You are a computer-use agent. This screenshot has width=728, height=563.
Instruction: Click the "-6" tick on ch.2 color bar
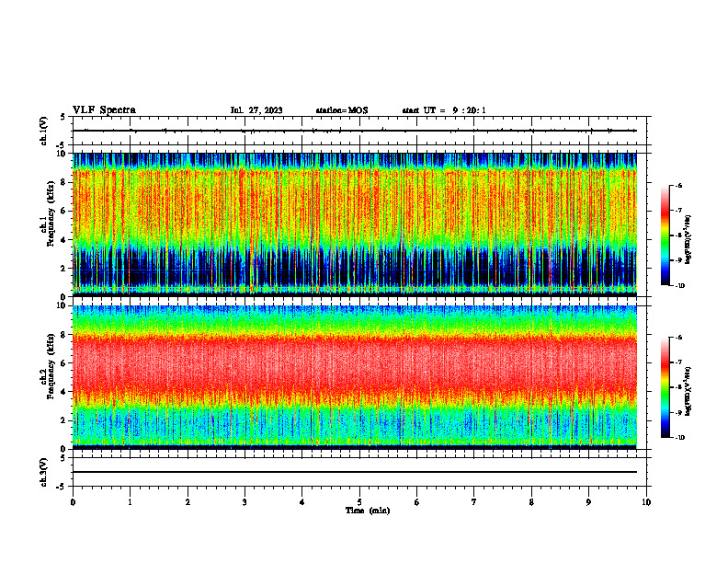click(x=679, y=338)
